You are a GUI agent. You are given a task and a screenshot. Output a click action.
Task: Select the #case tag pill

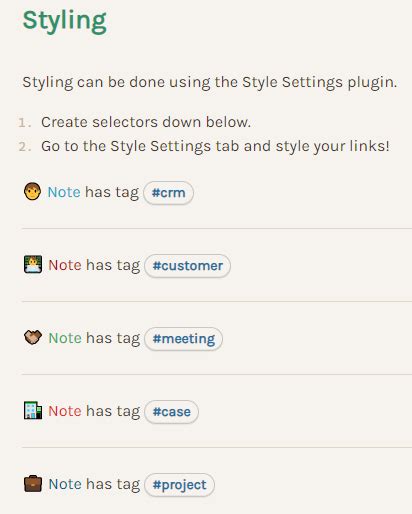[171, 412]
